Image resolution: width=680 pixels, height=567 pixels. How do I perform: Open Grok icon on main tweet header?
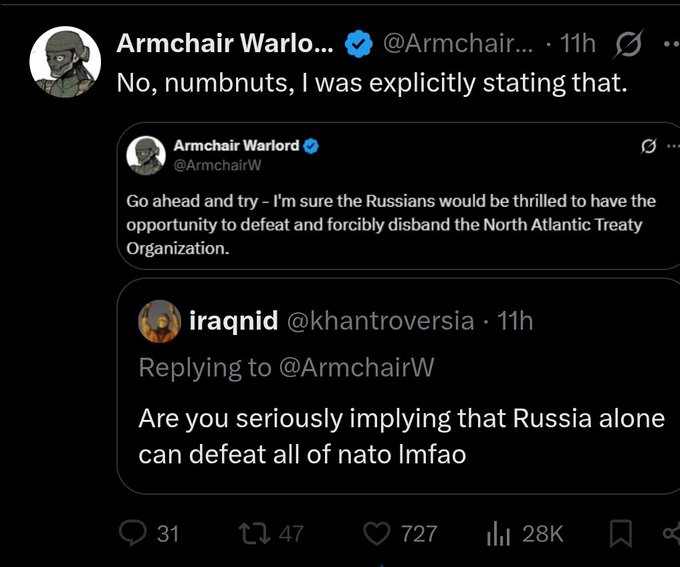click(628, 43)
